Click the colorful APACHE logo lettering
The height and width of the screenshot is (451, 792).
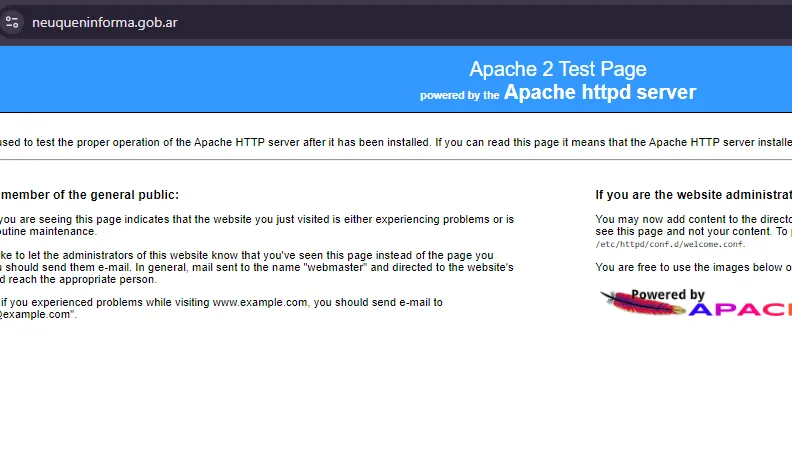[742, 310]
